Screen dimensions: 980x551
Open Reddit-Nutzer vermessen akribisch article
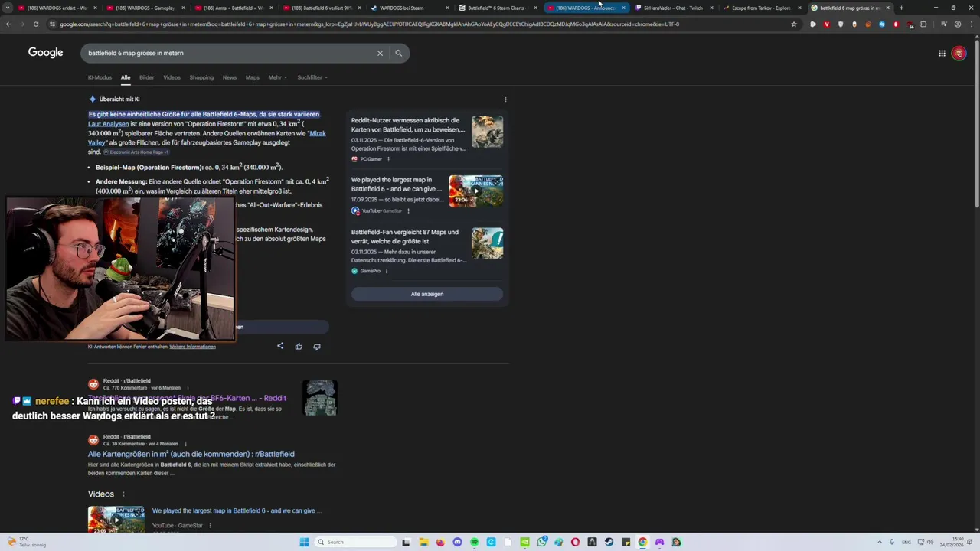(407, 125)
